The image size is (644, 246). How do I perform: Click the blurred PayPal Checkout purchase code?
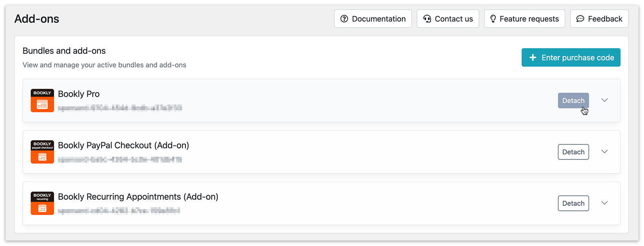pyautogui.click(x=120, y=159)
